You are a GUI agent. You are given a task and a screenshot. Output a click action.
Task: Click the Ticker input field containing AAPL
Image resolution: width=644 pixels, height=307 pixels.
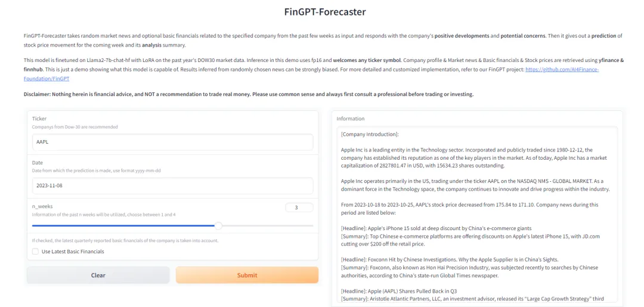[172, 142]
